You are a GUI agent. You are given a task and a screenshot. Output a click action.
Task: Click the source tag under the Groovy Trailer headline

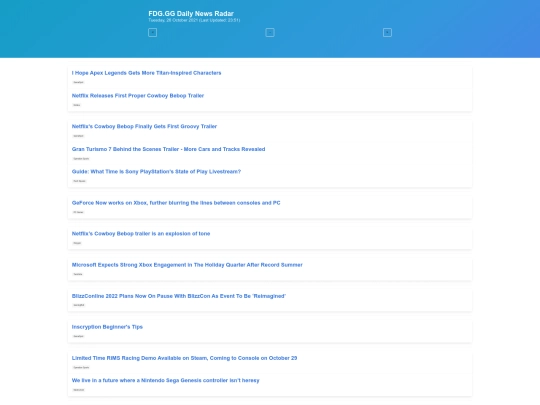point(79,136)
